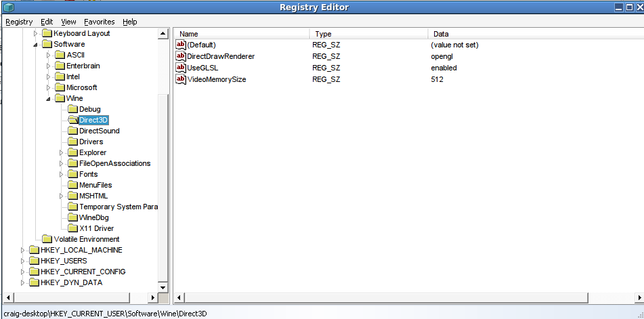Click the DirectSound folder icon

72,131
